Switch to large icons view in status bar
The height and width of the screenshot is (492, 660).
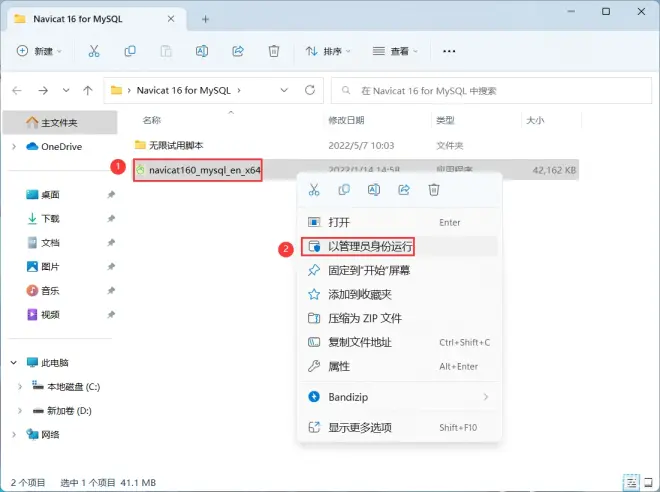[649, 482]
